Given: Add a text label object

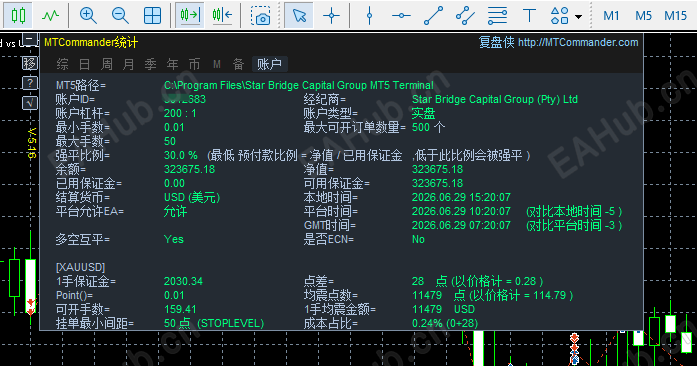Looking at the screenshot, I should click(x=529, y=16).
